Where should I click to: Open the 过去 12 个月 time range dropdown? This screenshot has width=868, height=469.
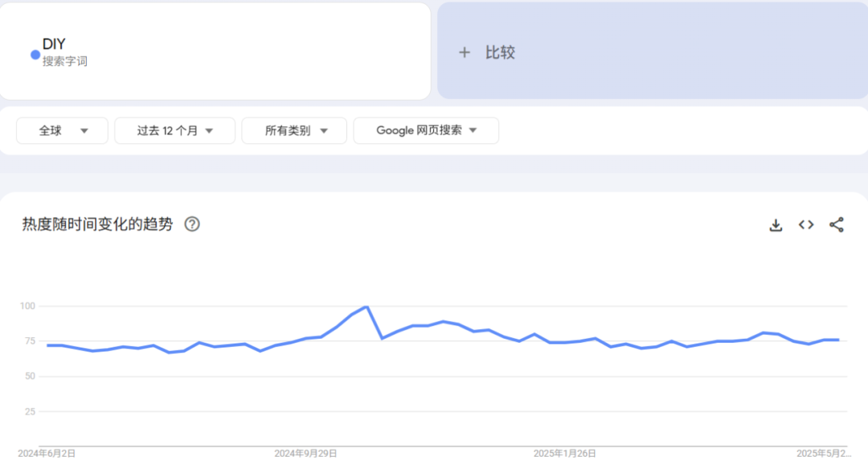175,131
